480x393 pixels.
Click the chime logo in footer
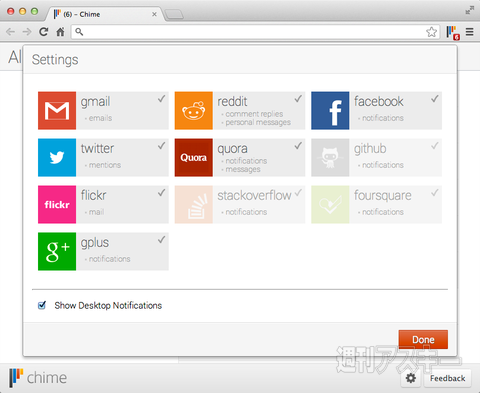click(x=38, y=378)
